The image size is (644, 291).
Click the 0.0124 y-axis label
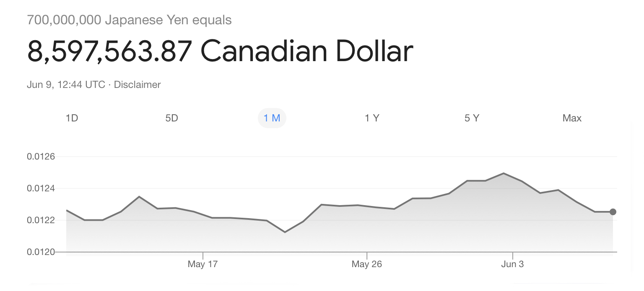click(x=41, y=188)
